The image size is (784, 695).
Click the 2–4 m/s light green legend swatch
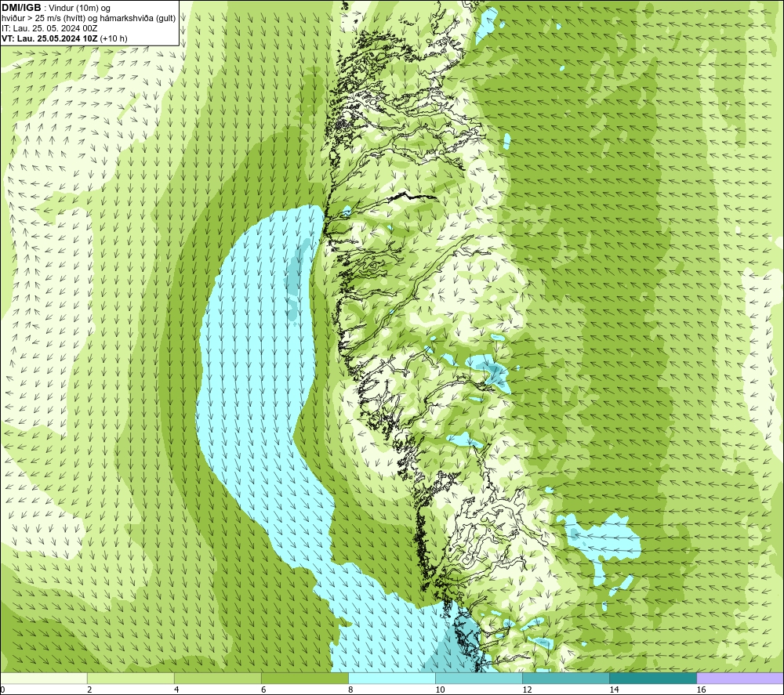click(130, 679)
